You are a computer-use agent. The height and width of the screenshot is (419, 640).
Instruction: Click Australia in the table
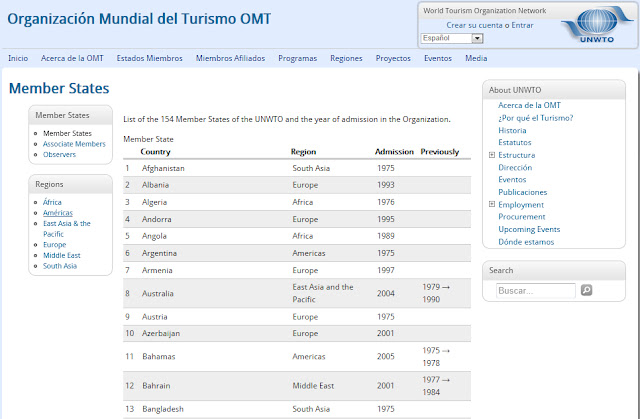[158, 293]
